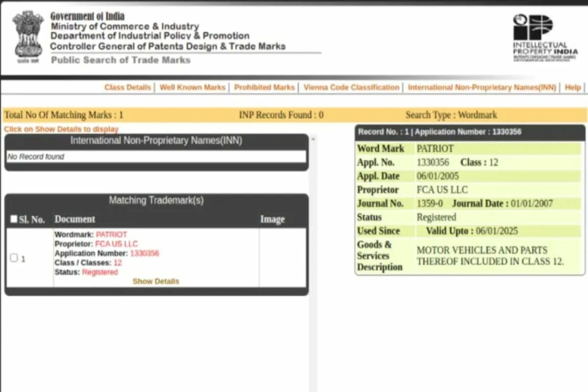Open Vienna Code Classification
This screenshot has height=392, width=588.
click(351, 87)
